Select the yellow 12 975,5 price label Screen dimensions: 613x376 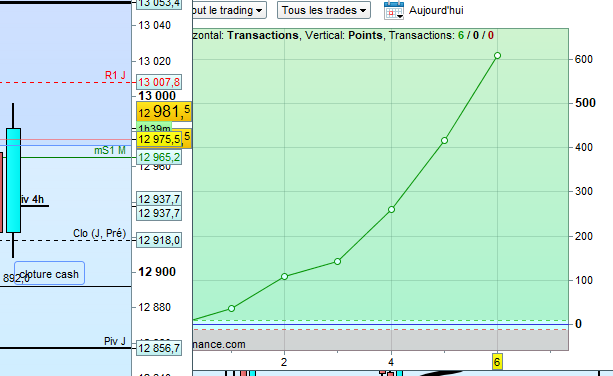(159, 139)
